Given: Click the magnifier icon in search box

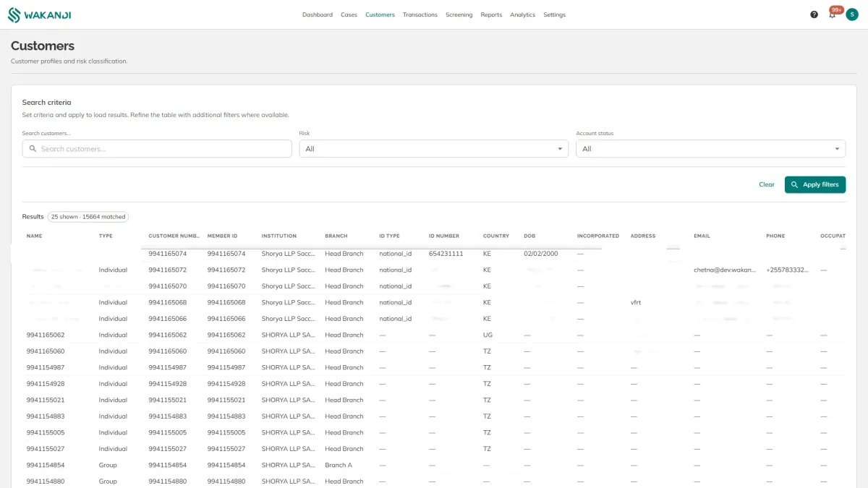Looking at the screenshot, I should coord(33,149).
